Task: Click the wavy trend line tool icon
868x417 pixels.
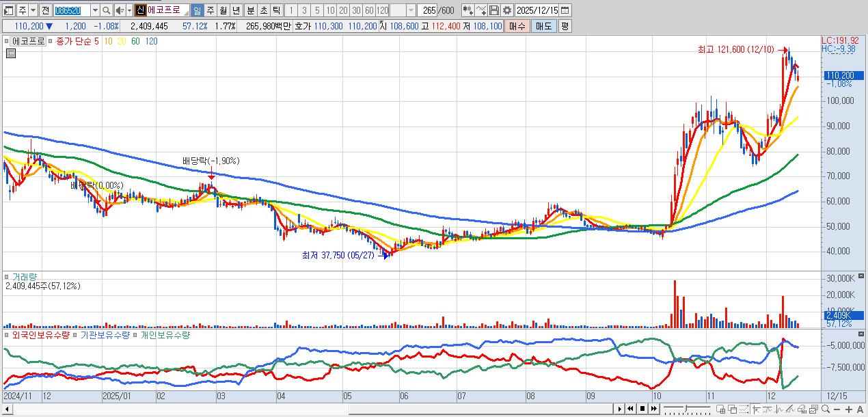Action: 767,409
